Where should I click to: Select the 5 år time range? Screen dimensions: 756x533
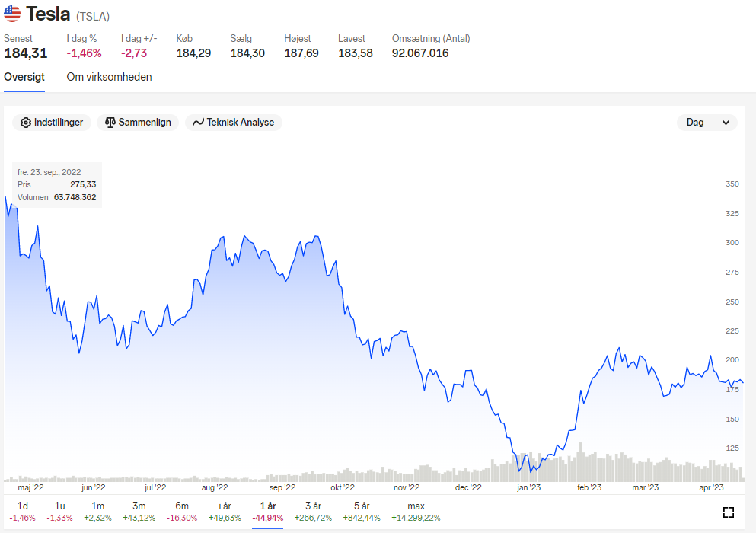[362, 512]
